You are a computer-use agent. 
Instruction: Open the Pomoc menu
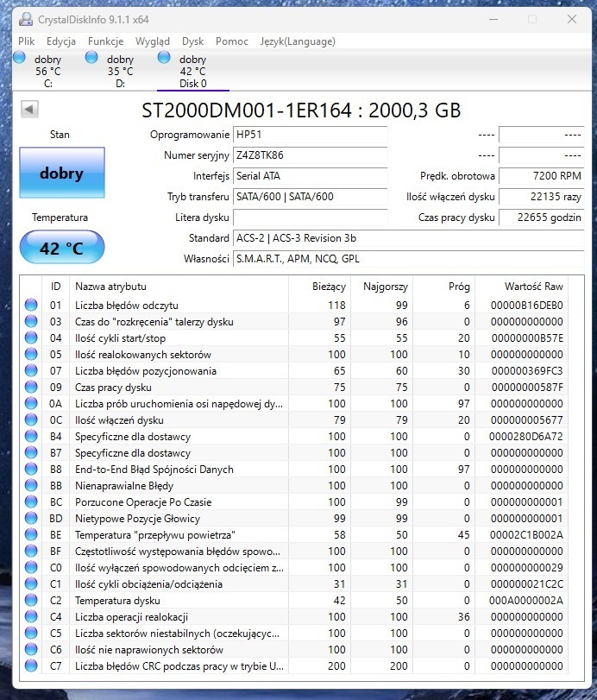click(231, 41)
